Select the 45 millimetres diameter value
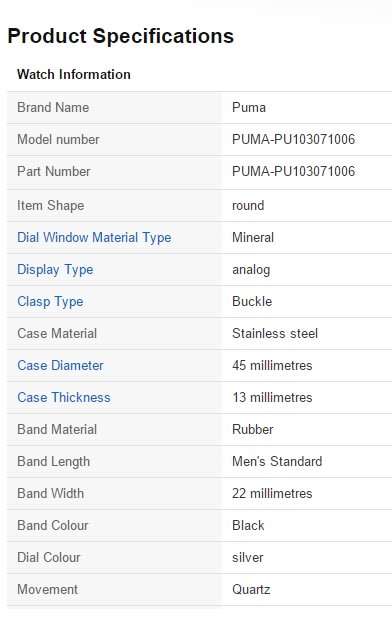Image resolution: width=392 pixels, height=639 pixels. [x=272, y=366]
